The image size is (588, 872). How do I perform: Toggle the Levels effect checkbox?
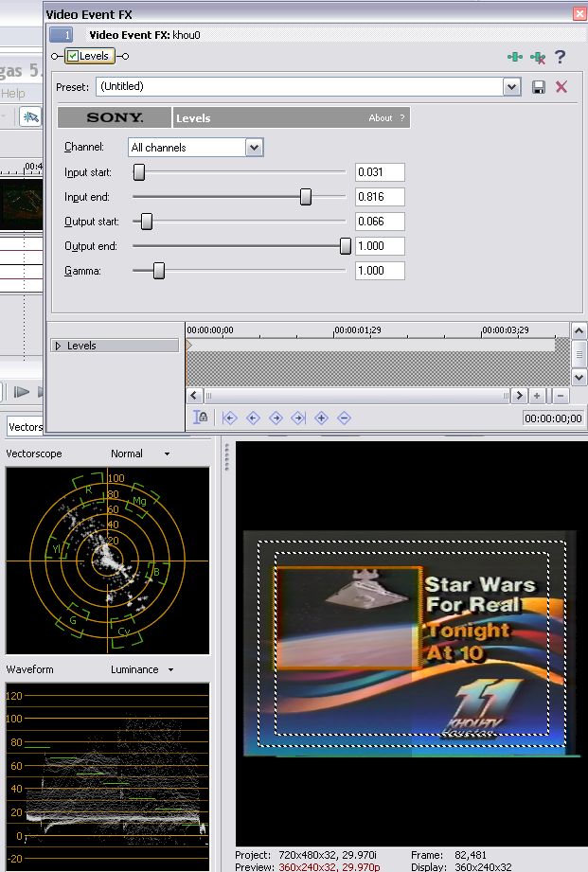[73, 56]
